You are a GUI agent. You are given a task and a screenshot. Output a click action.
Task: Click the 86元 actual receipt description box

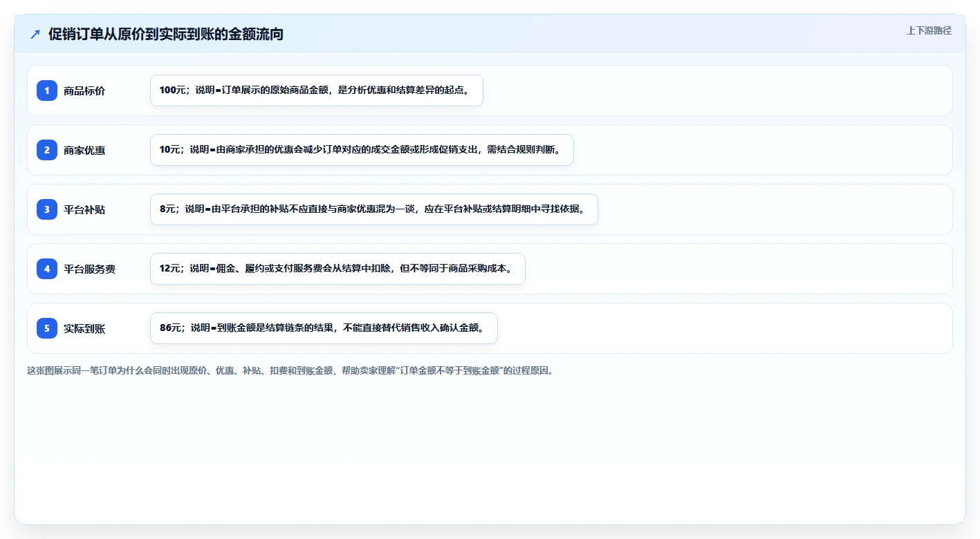click(x=324, y=328)
